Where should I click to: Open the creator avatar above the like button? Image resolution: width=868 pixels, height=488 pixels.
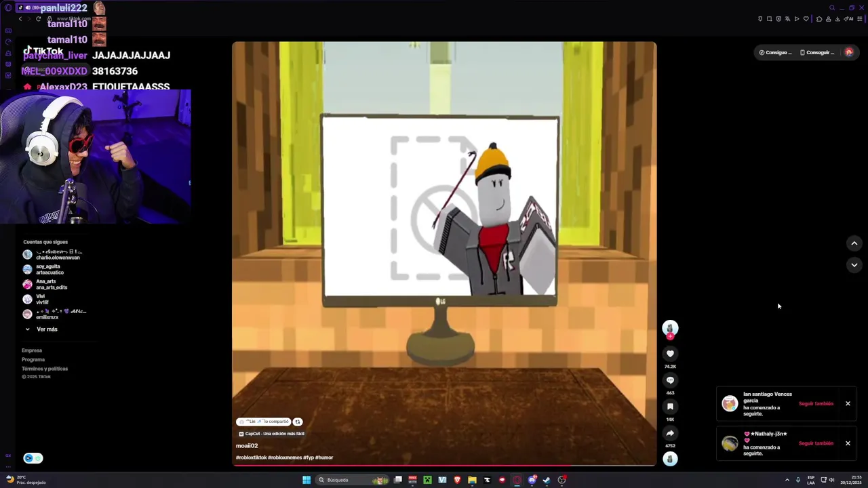click(670, 328)
